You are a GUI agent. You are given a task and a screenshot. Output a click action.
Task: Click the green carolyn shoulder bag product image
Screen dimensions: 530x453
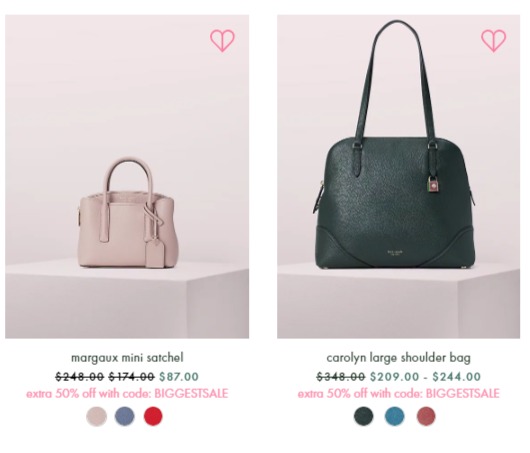pyautogui.click(x=399, y=176)
